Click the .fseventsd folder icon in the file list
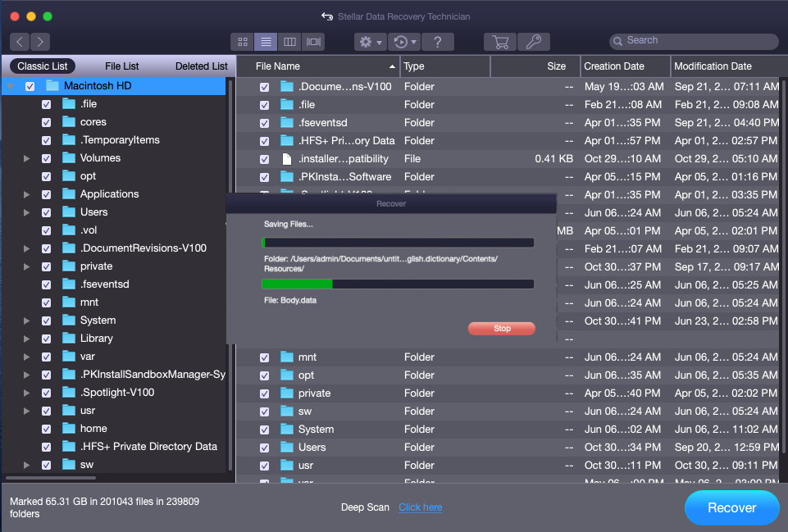The height and width of the screenshot is (532, 788). pos(287,123)
